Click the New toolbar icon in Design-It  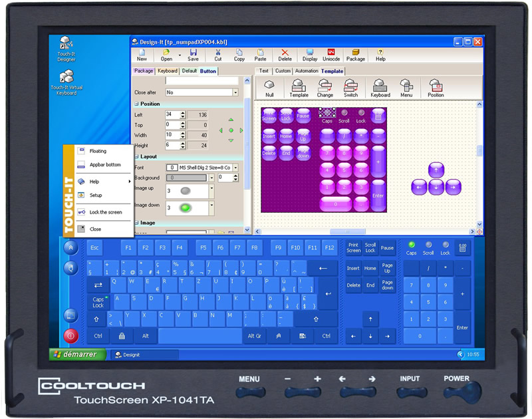click(x=142, y=55)
